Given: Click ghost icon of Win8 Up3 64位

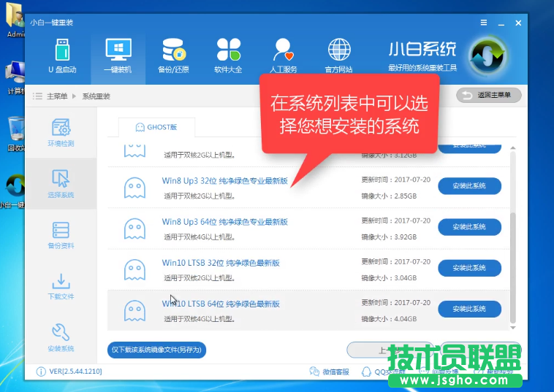Looking at the screenshot, I should [x=134, y=228].
